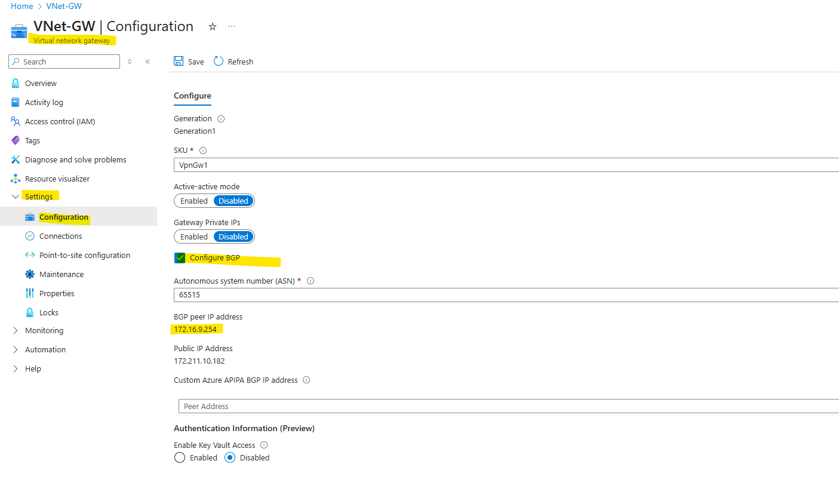Open the more options ellipsis menu
The height and width of the screenshot is (504, 839).
pos(232,26)
